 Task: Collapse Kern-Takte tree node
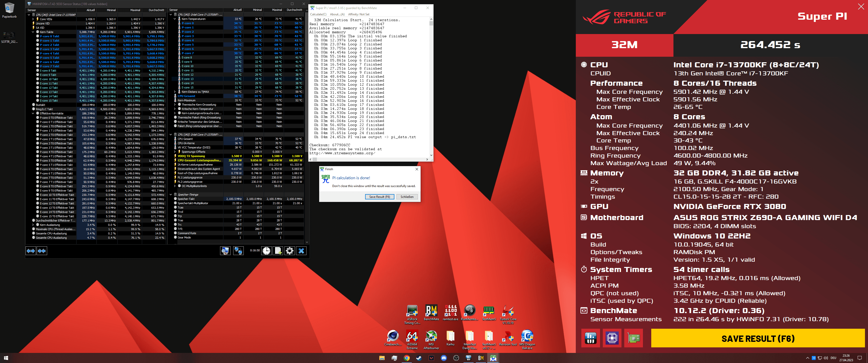pyautogui.click(x=33, y=32)
